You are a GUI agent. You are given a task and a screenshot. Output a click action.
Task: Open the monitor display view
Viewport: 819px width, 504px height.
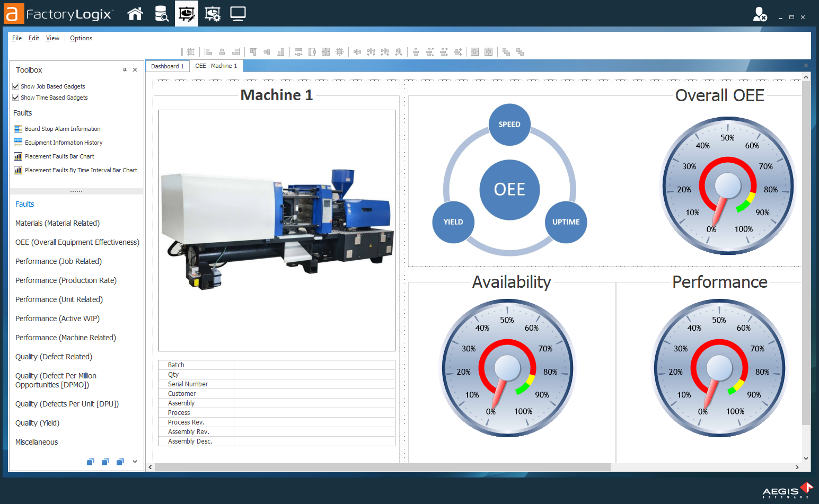point(237,13)
